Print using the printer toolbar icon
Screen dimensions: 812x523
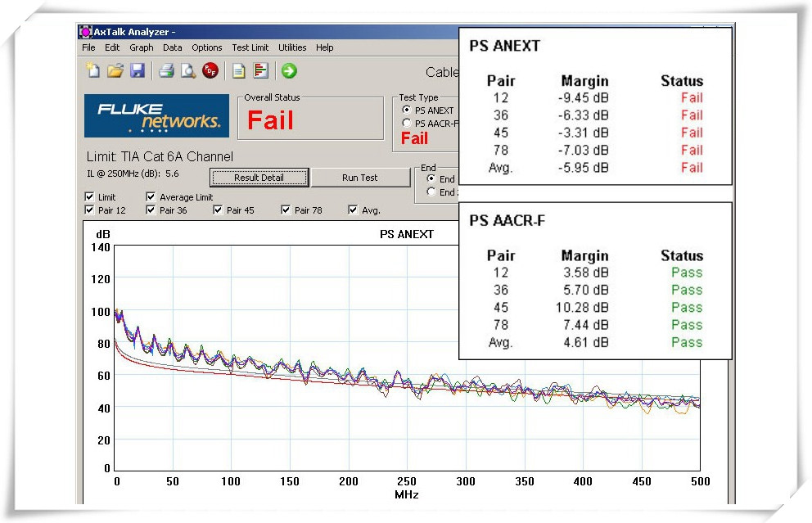point(165,70)
